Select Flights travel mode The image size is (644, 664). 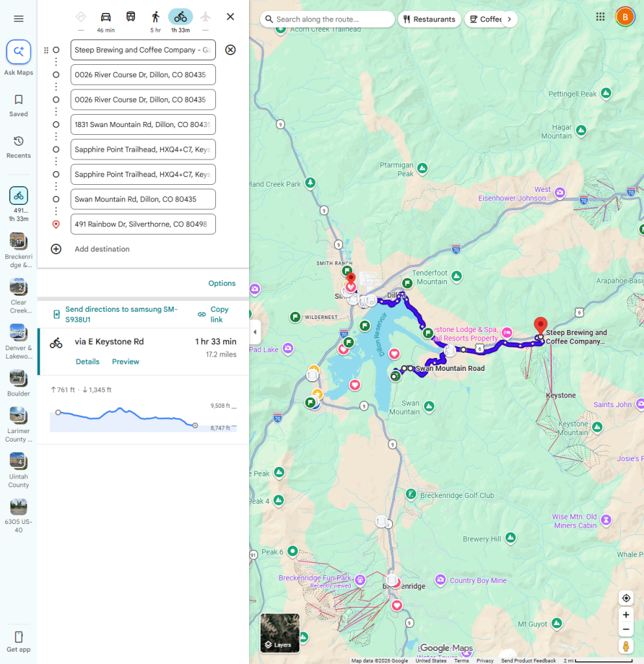[206, 17]
